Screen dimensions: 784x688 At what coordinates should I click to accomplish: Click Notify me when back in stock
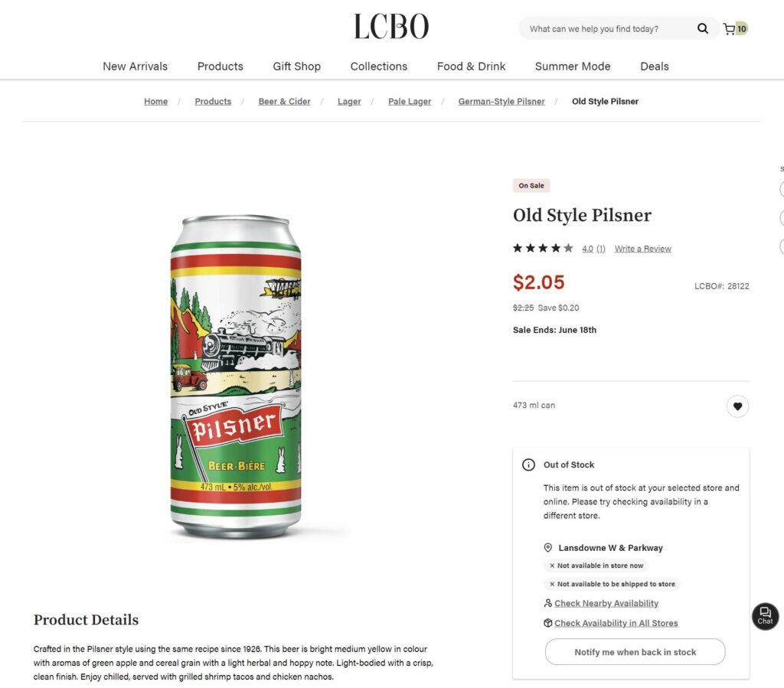pos(635,652)
